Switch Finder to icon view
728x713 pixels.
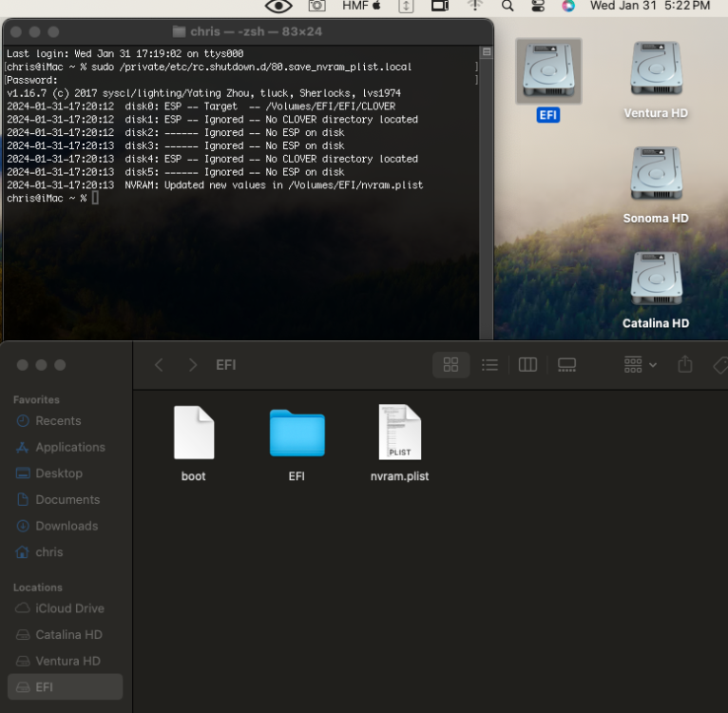[450, 365]
